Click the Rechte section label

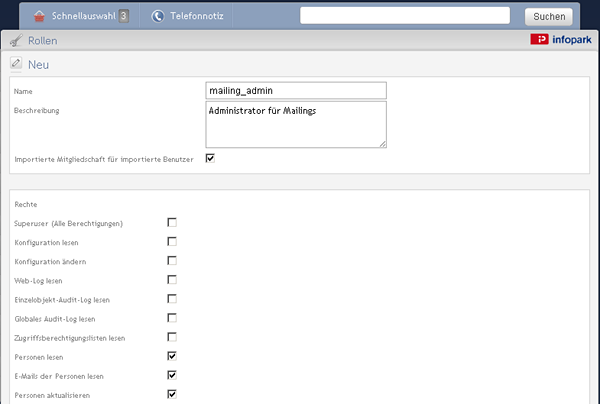(x=26, y=204)
